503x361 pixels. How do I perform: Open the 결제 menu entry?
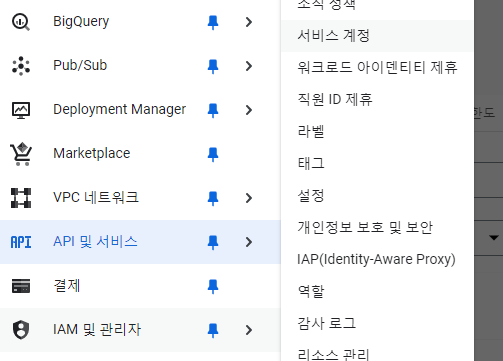pyautogui.click(x=140, y=286)
